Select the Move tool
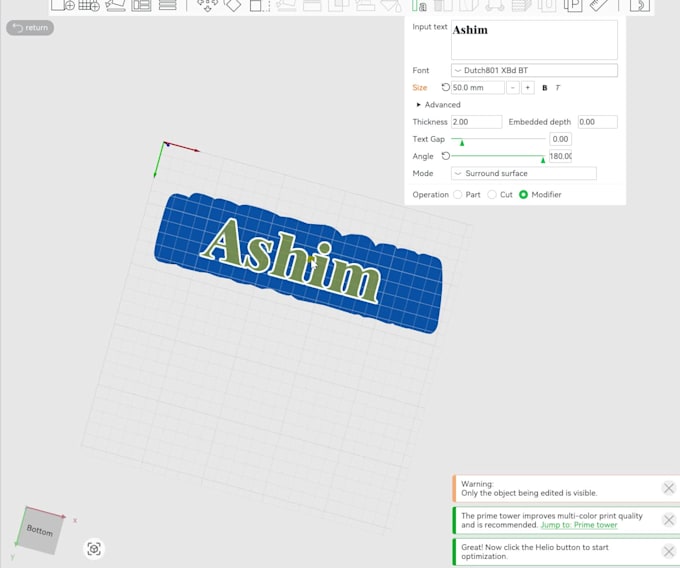The width and height of the screenshot is (680, 568). (207, 4)
